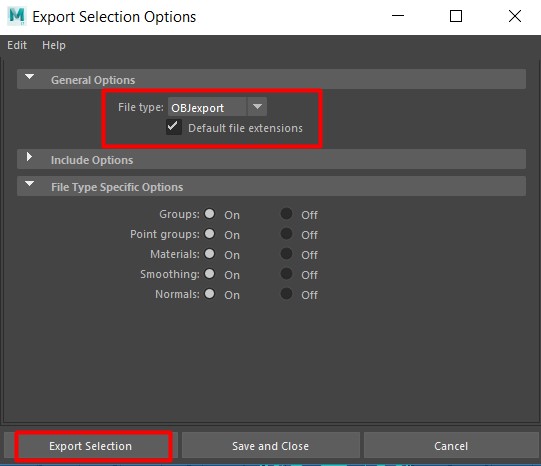Turn Normals Off
The height and width of the screenshot is (466, 541).
pos(286,294)
